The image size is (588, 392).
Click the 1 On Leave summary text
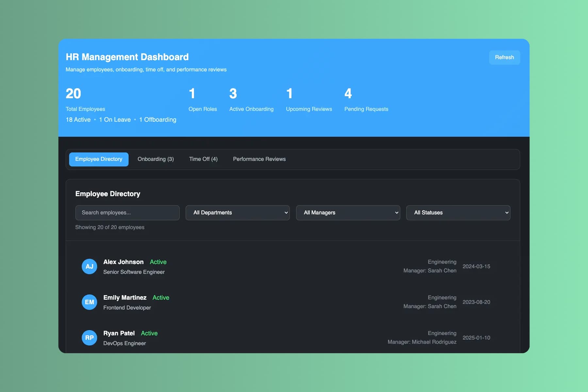(x=115, y=120)
